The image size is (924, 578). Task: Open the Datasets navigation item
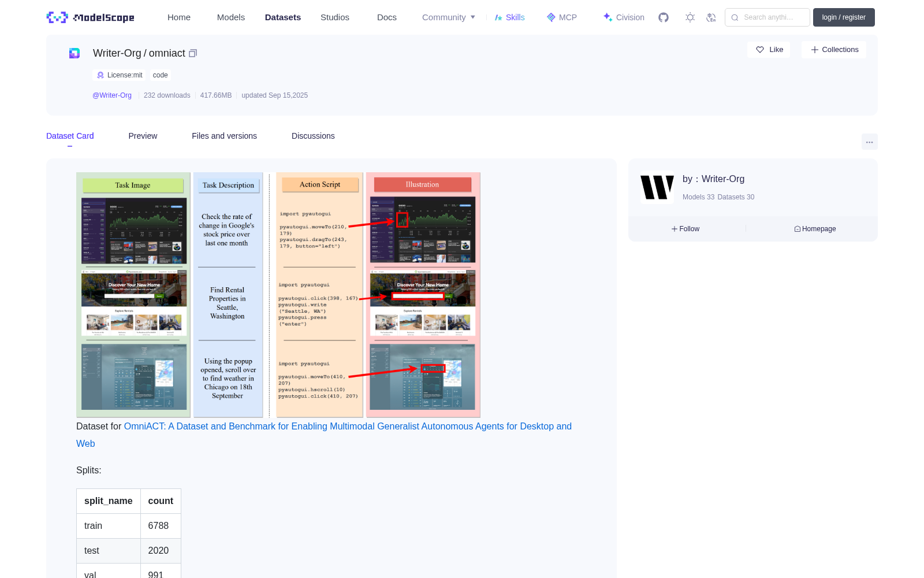283,17
